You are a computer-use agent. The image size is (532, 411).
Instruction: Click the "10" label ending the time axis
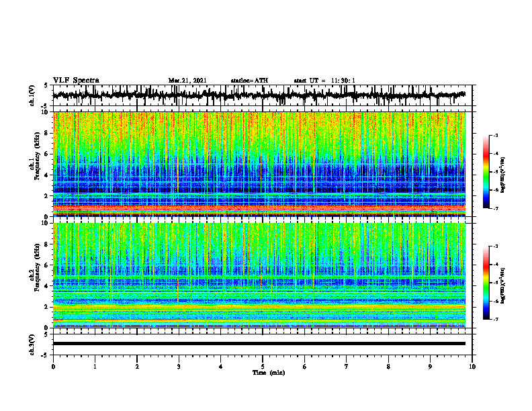tap(472, 367)
